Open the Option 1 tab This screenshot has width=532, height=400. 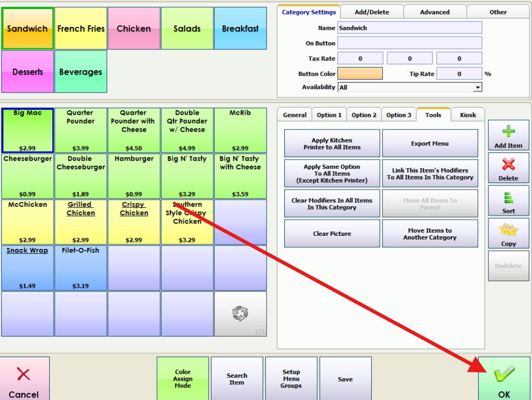tap(329, 115)
